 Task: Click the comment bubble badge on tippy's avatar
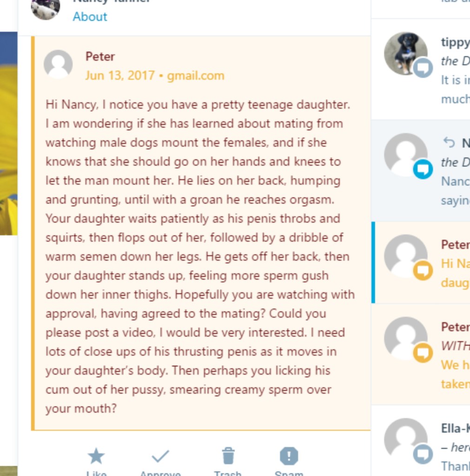[x=423, y=68]
